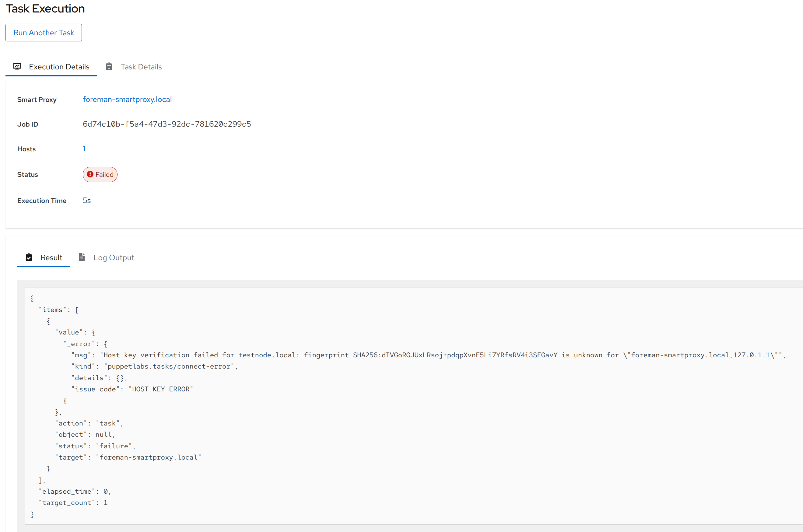
Task: Click the clipboard icon beside Task Details
Action: coord(109,66)
